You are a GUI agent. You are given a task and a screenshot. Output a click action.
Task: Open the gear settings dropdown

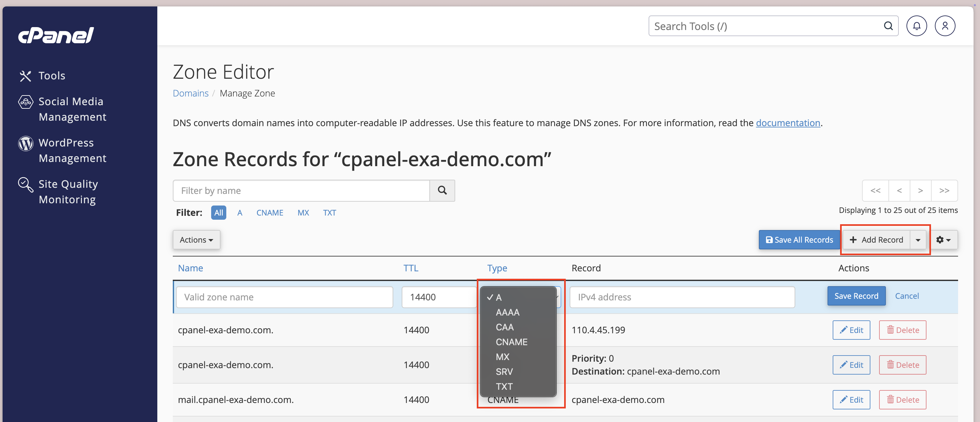click(x=943, y=240)
